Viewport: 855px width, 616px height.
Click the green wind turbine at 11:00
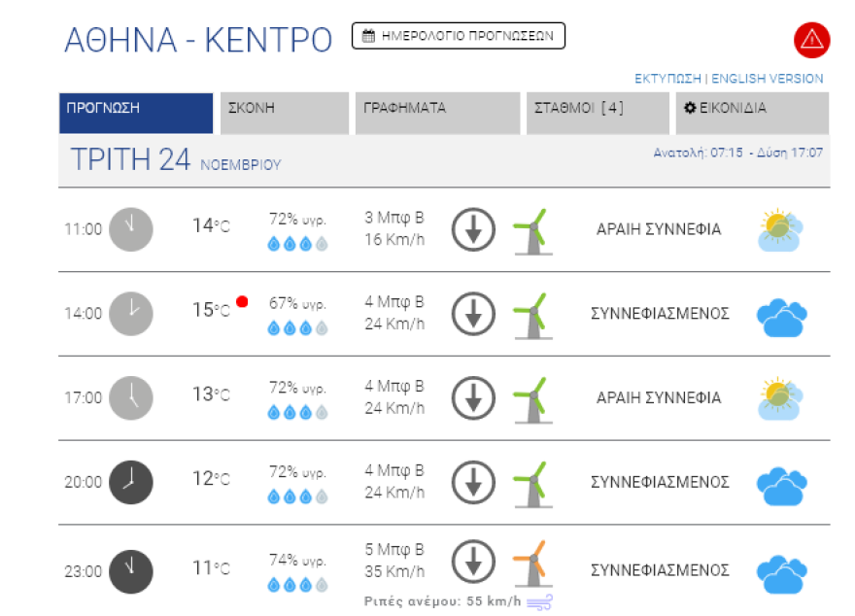[x=532, y=231]
